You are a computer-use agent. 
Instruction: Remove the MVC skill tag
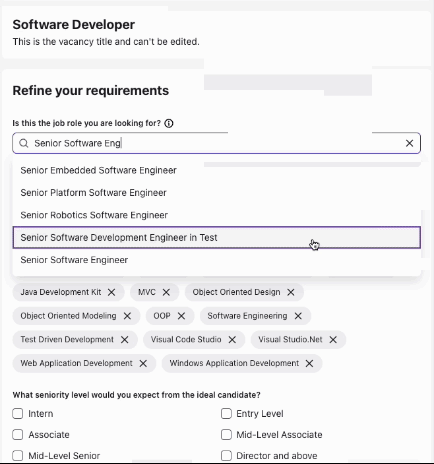coord(166,292)
